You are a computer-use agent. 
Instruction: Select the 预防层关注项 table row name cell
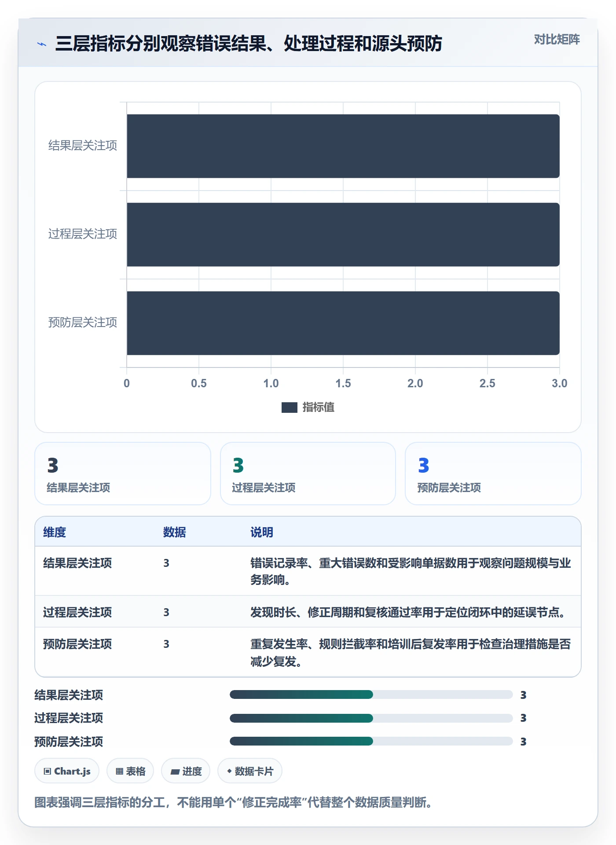pyautogui.click(x=77, y=644)
